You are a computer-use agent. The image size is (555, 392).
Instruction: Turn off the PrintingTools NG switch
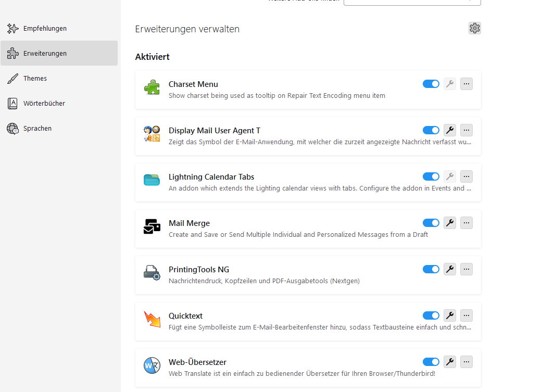[x=431, y=269]
